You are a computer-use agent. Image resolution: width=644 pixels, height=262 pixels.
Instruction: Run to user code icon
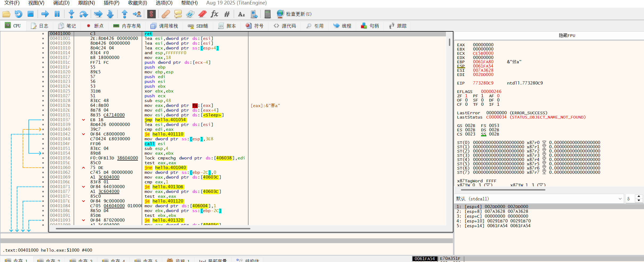pos(137,14)
